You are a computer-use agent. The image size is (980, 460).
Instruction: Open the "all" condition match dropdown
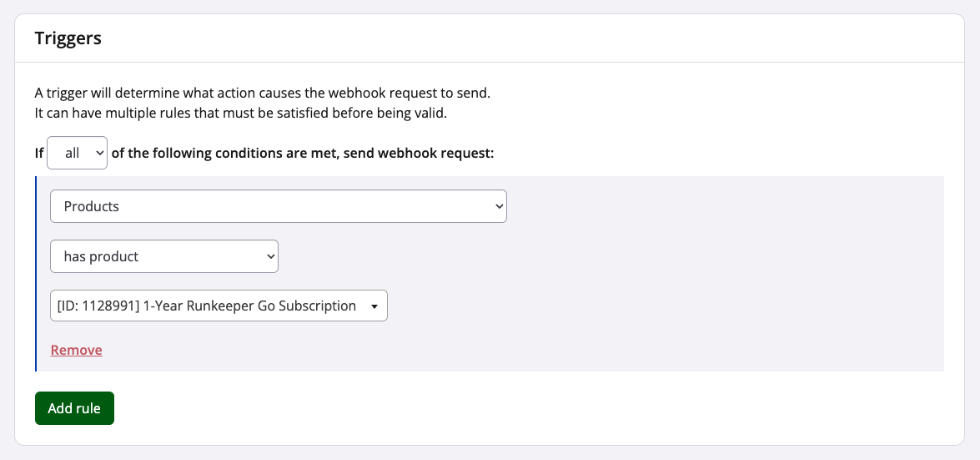click(77, 154)
